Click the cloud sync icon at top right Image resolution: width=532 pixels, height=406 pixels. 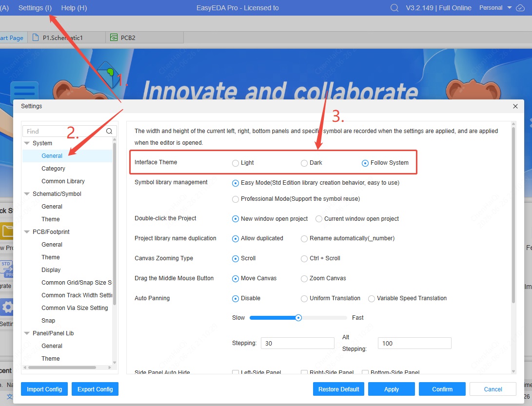pyautogui.click(x=520, y=8)
